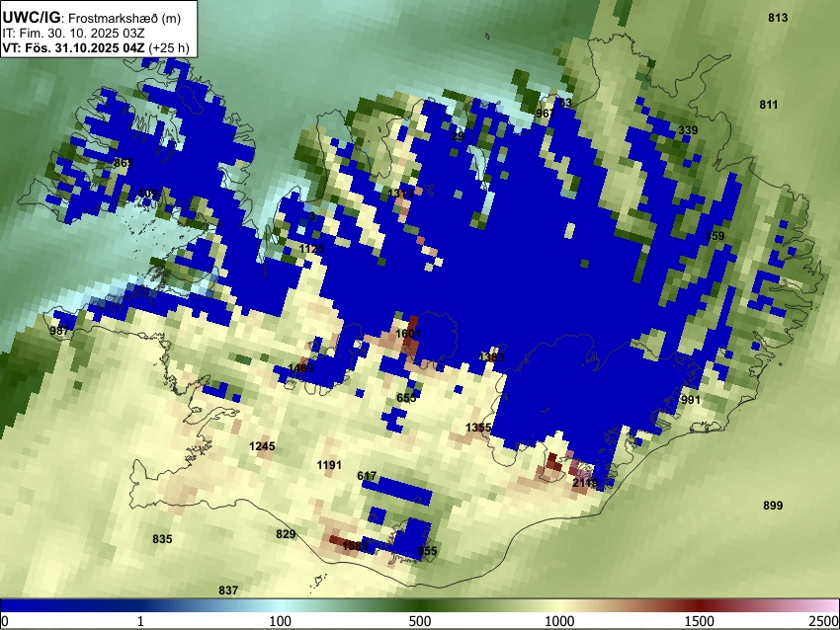Click the 339 value label
The width and height of the screenshot is (840, 630).
688,130
